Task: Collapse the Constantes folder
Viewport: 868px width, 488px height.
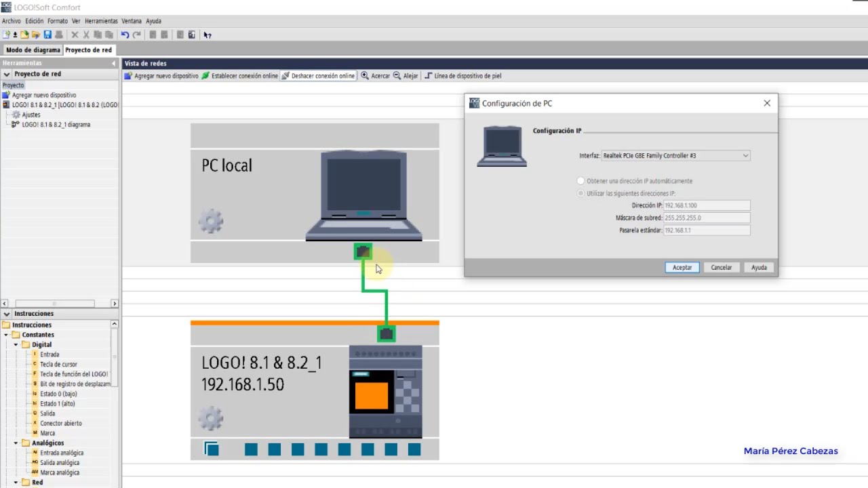Action: point(6,335)
